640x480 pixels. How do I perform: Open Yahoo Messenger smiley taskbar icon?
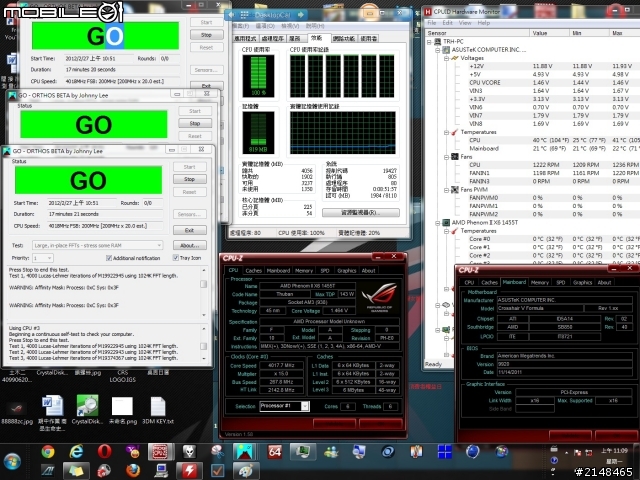click(133, 452)
